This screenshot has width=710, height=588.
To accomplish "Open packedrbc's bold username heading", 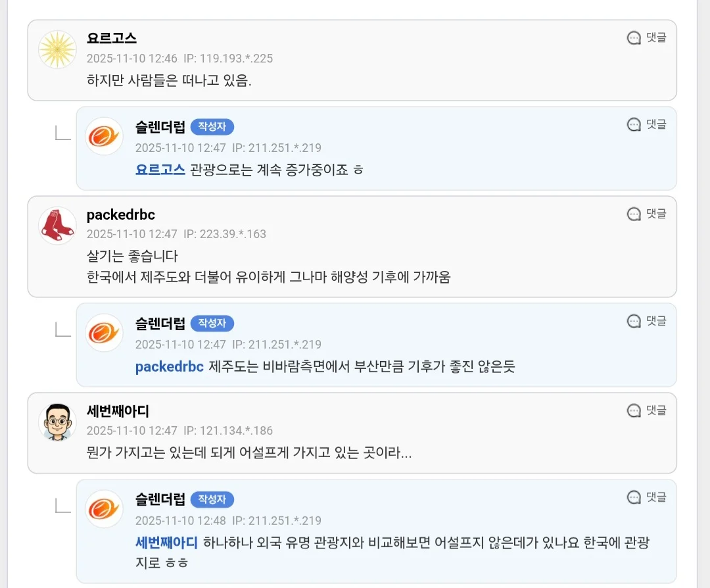I will pyautogui.click(x=121, y=215).
